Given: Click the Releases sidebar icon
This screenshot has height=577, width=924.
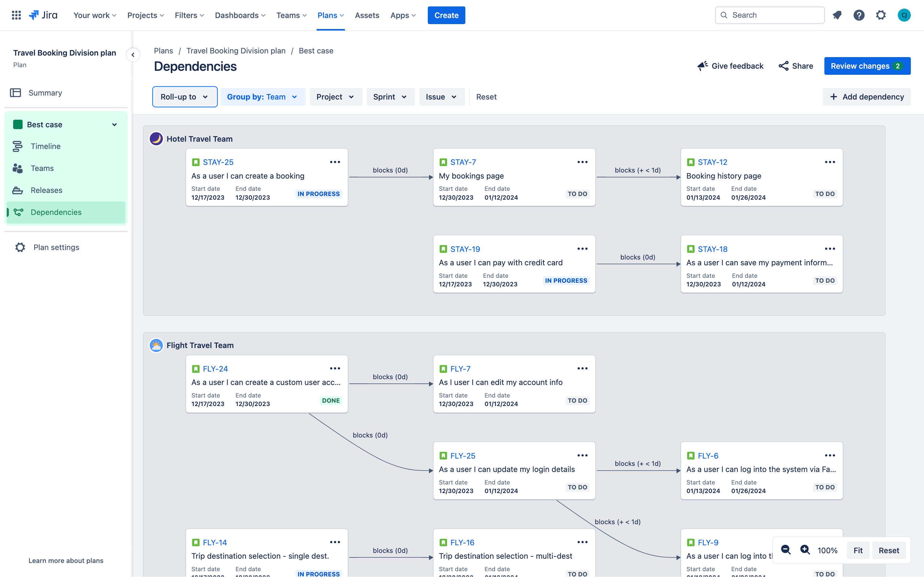Looking at the screenshot, I should tap(18, 190).
